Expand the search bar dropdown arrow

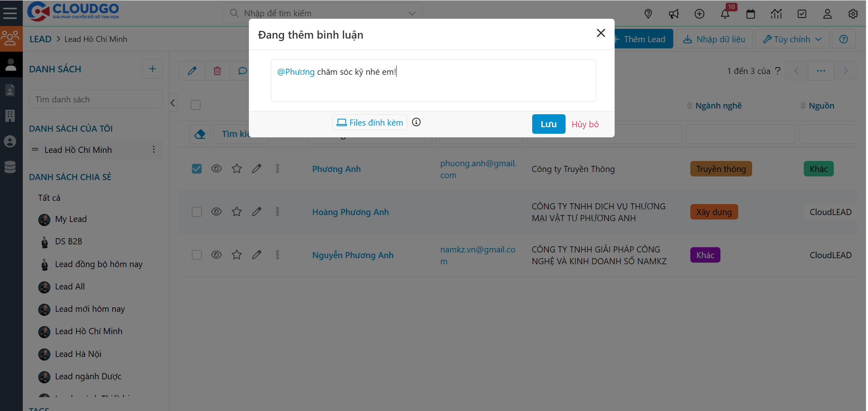click(x=412, y=13)
